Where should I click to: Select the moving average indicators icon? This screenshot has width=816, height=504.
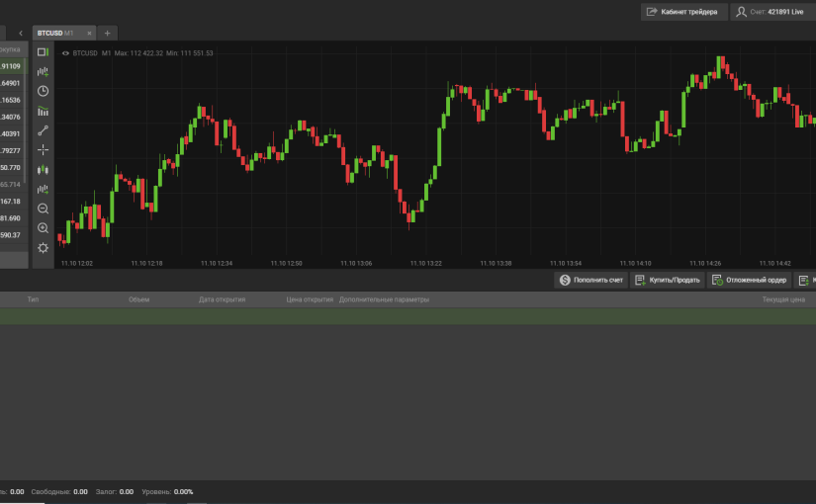[43, 111]
